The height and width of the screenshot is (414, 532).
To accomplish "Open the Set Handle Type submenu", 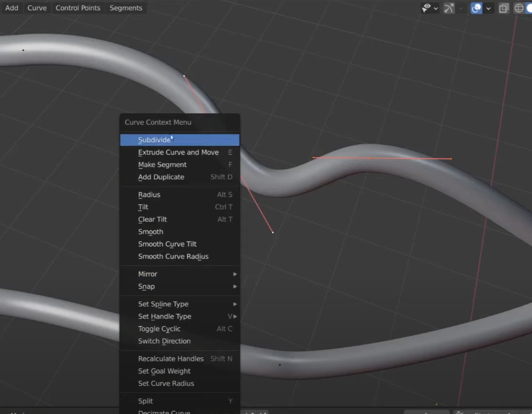I will (180, 316).
